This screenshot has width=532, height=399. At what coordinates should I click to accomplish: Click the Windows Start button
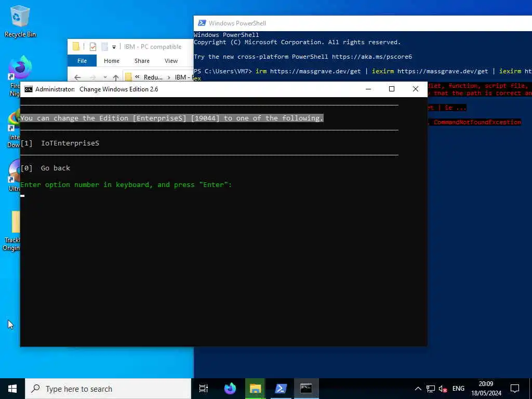[12, 389]
